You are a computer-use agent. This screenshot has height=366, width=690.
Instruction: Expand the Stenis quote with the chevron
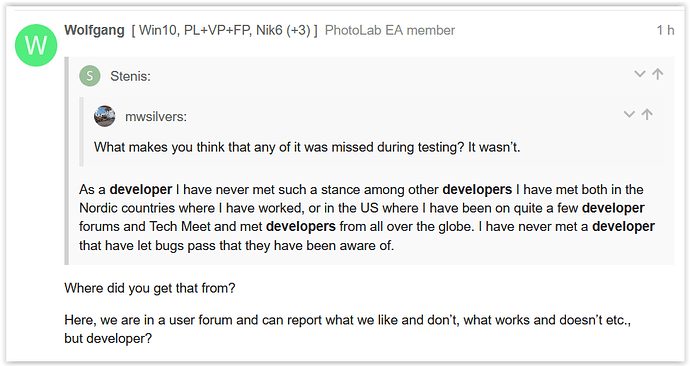coord(639,74)
